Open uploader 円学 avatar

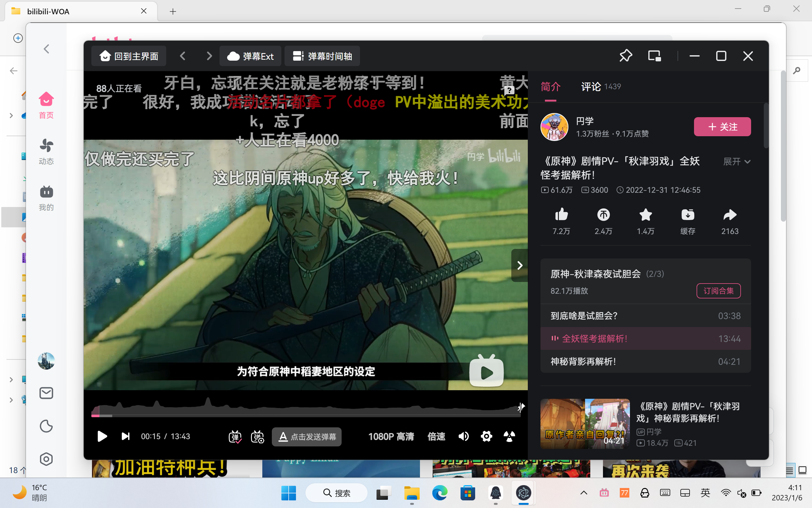tap(554, 127)
